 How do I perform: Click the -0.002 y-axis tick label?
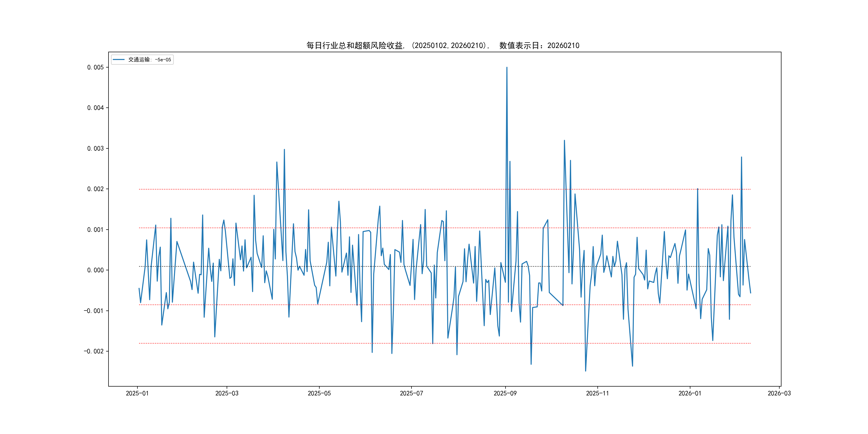(94, 351)
